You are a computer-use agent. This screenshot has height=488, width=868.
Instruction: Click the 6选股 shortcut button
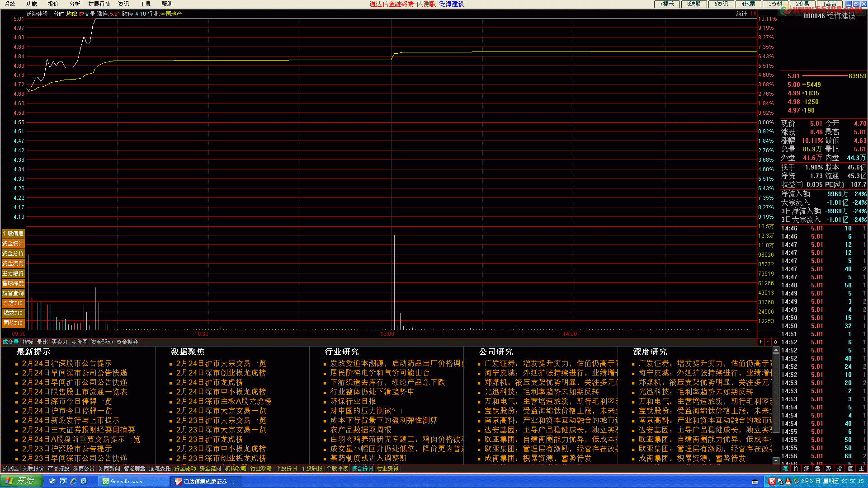coord(694,4)
